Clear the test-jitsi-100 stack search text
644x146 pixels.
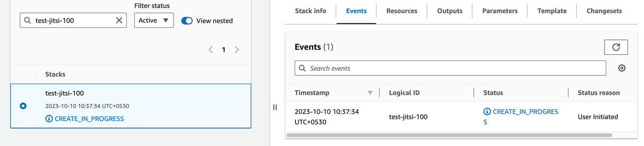pyautogui.click(x=119, y=20)
